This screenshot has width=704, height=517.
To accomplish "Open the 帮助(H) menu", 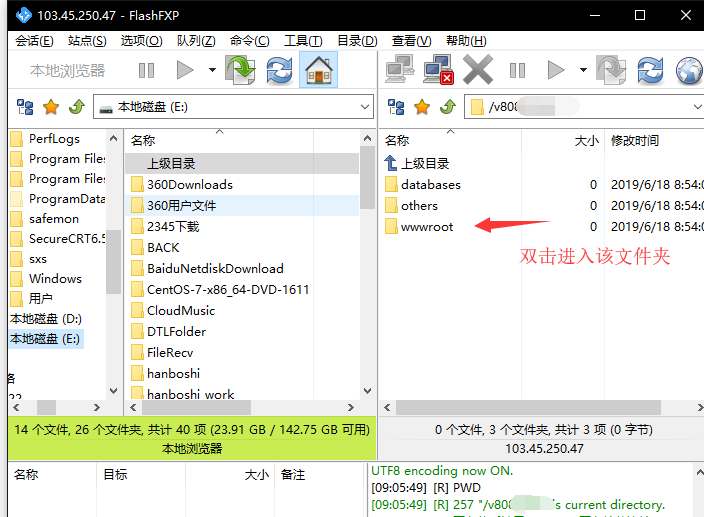I will pyautogui.click(x=466, y=41).
